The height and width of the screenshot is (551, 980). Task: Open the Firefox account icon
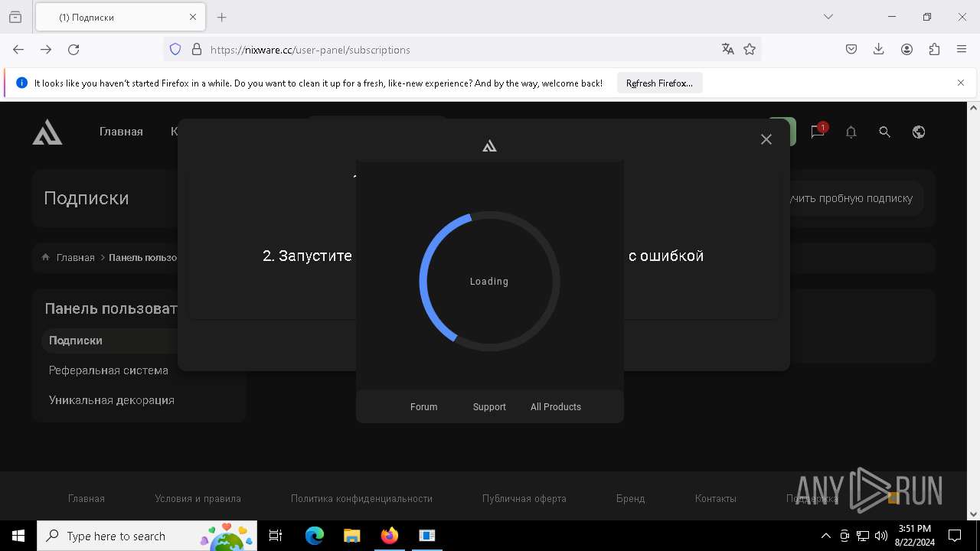(x=906, y=49)
